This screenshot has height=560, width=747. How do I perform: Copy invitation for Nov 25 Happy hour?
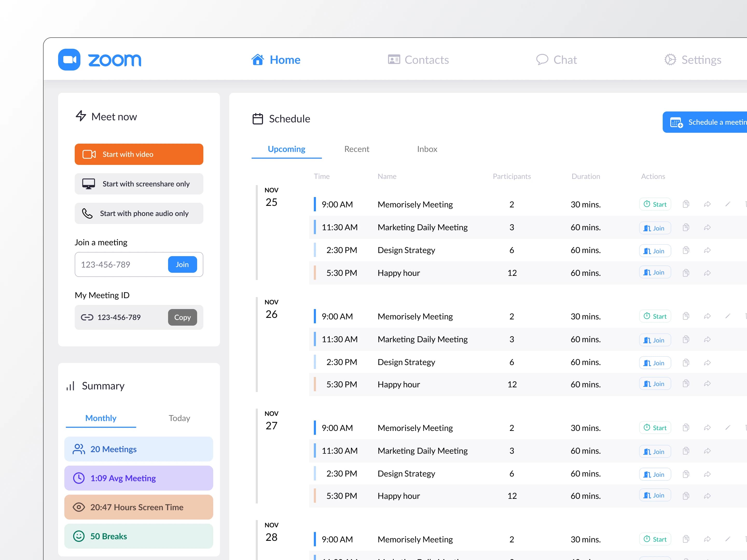686,273
